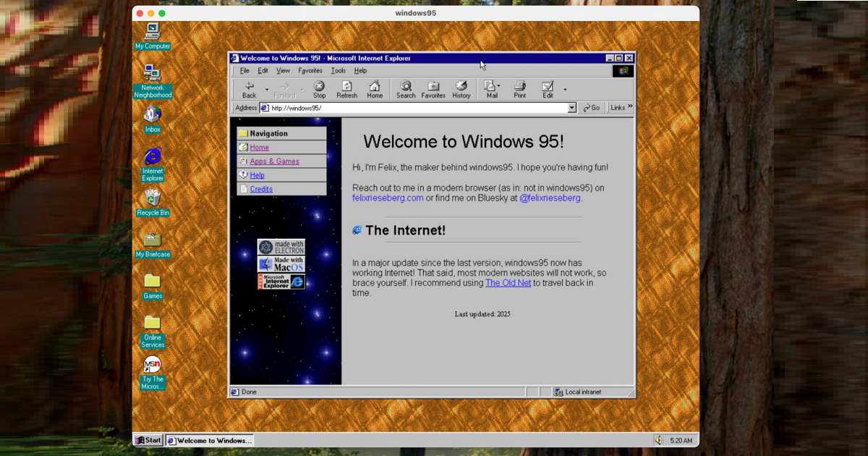Click Welcome to Windows 95! heading

pyautogui.click(x=463, y=141)
